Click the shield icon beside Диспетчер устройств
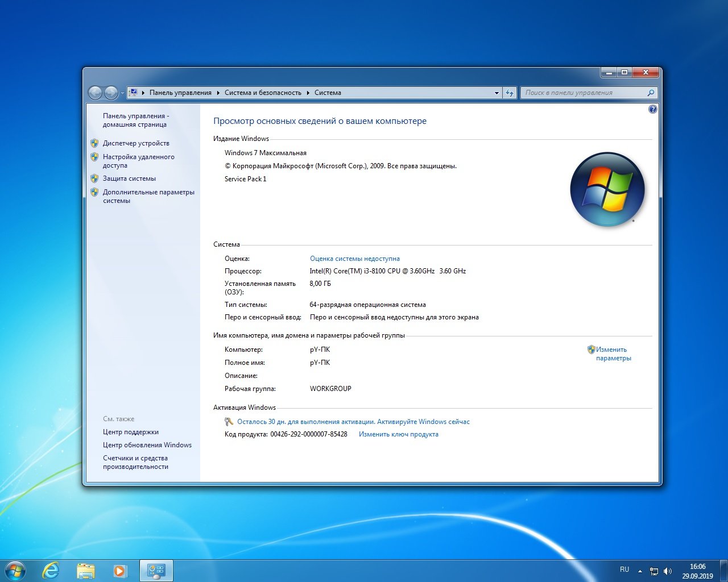This screenshot has width=728, height=582. 94,143
